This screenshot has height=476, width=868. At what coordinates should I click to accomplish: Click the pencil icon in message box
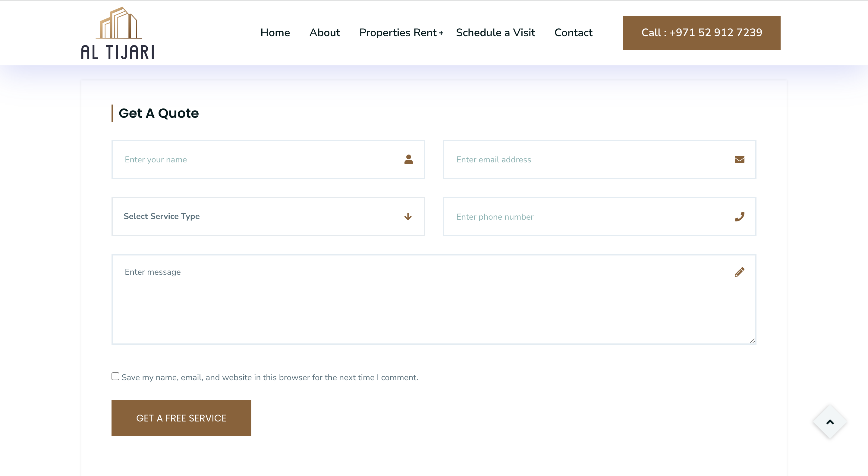pos(739,272)
